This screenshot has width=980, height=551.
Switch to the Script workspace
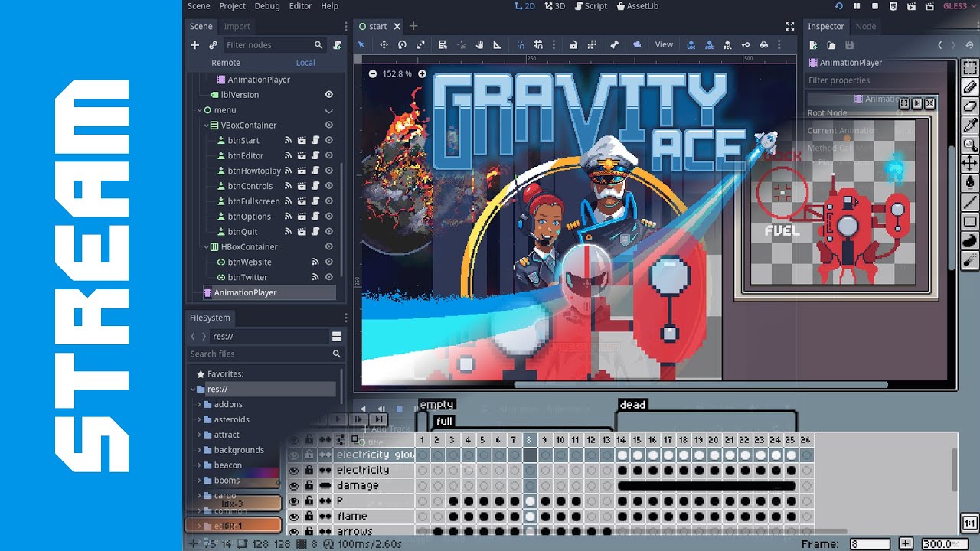590,6
